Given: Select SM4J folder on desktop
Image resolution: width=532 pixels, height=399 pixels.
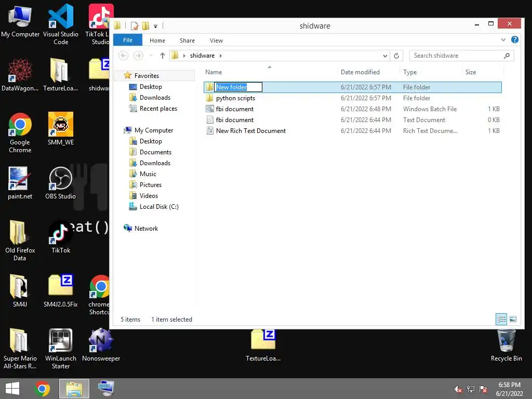Looking at the screenshot, I should click(20, 291).
